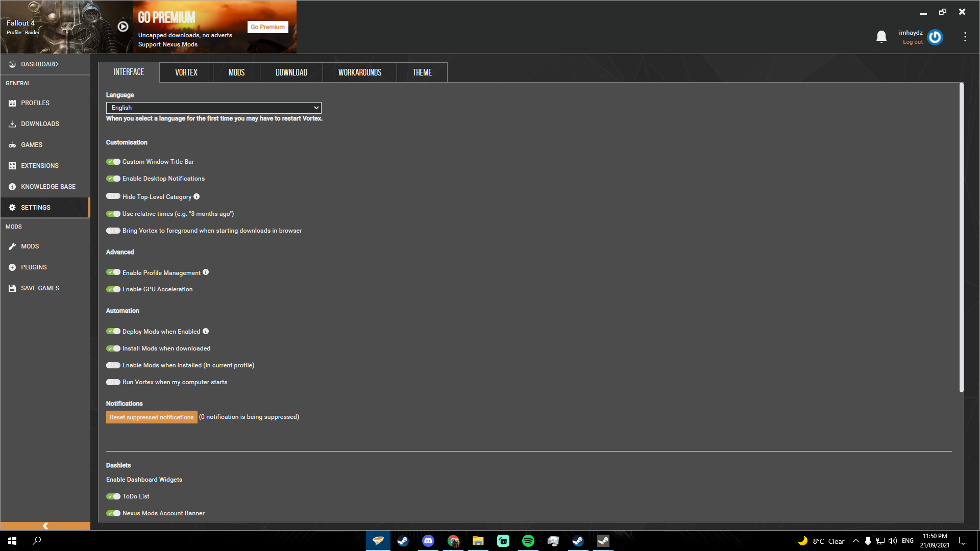Open the Language dropdown
This screenshot has width=980, height=551.
[213, 108]
